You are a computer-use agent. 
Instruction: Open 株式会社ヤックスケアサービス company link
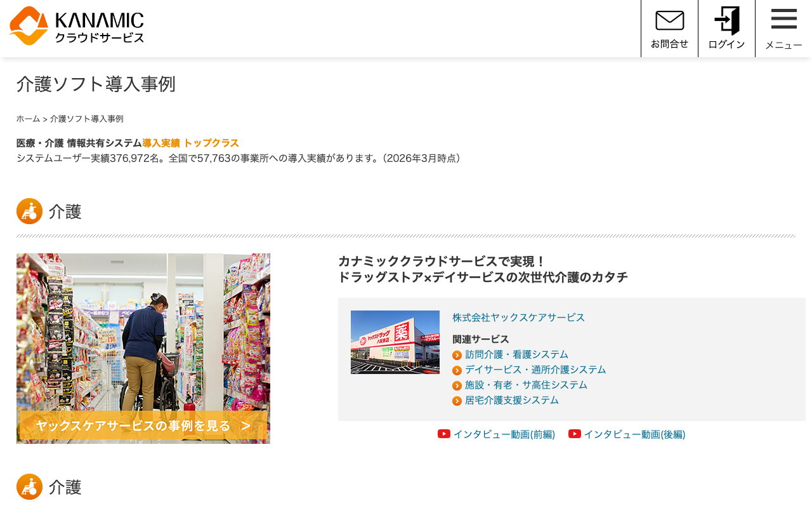coord(518,317)
